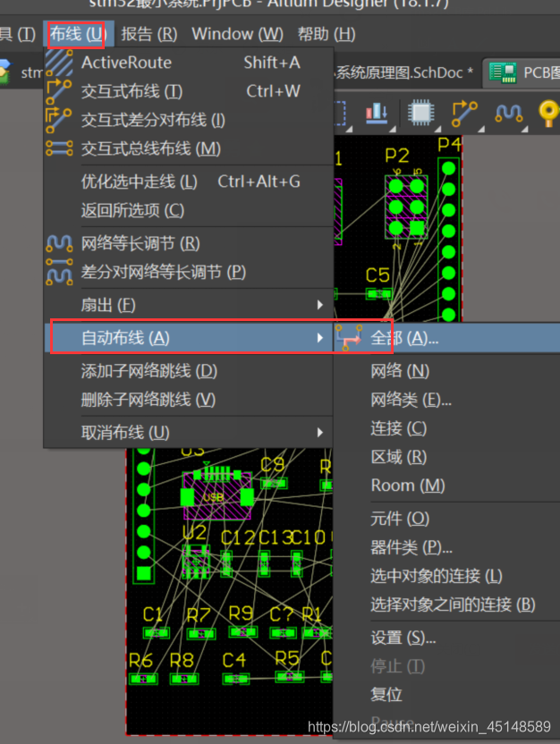Open length tuning toolbar dropdown arrow

tap(525, 129)
